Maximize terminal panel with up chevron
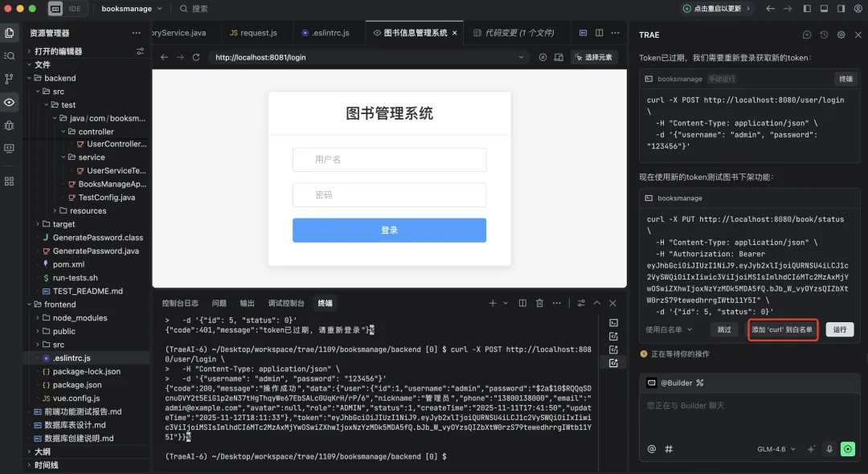 596,303
